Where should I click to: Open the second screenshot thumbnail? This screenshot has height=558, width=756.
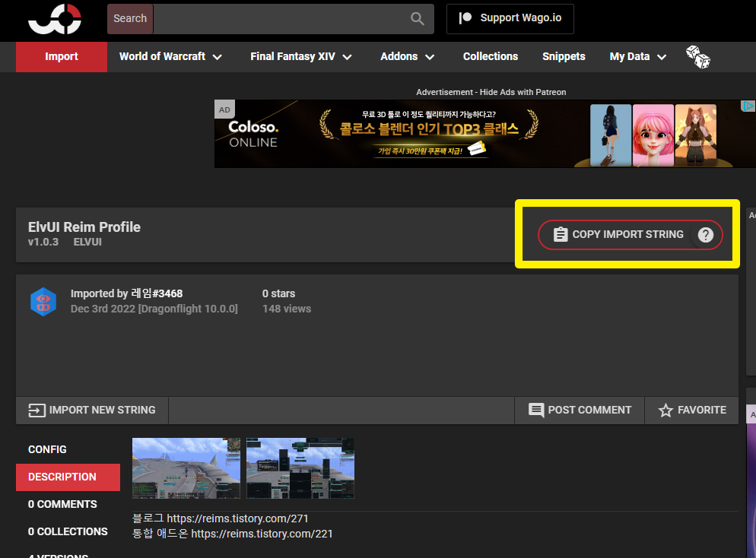pyautogui.click(x=300, y=468)
